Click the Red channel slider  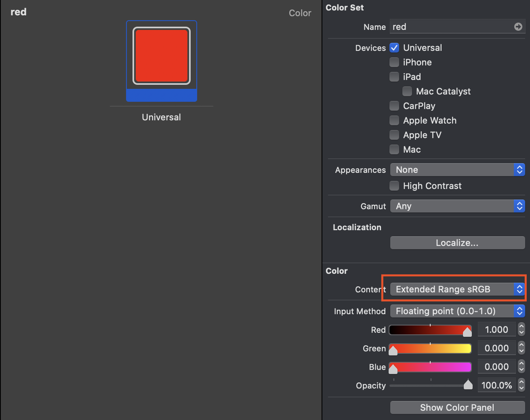[x=430, y=330]
